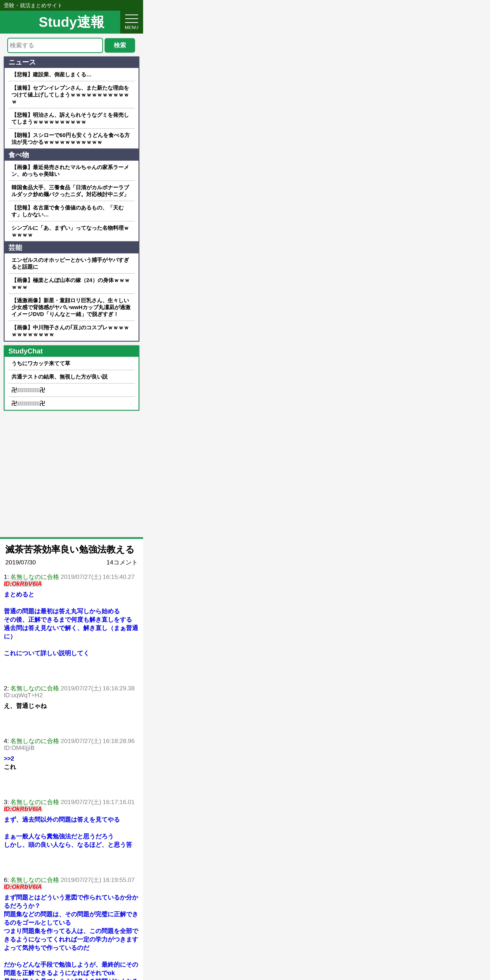Open the スシロー うどん news article

(71, 139)
